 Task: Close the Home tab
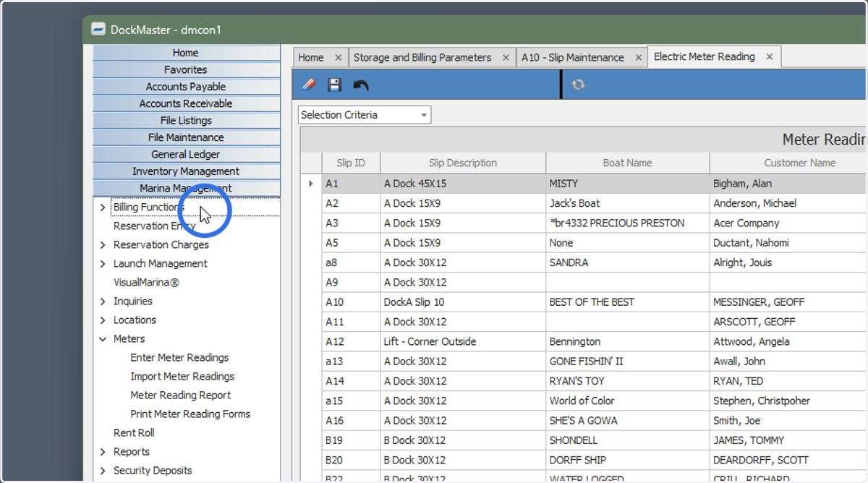[339, 58]
